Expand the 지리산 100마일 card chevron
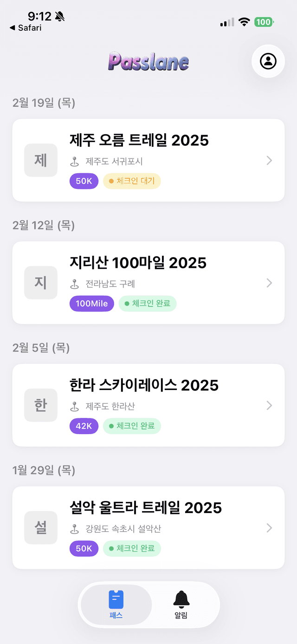The image size is (297, 644). tap(270, 283)
